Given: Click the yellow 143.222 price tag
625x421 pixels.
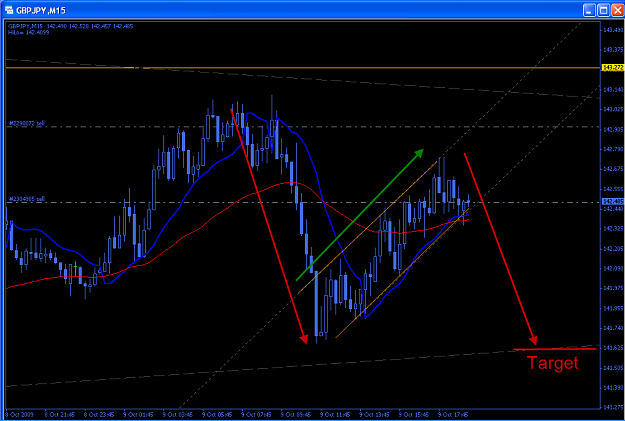Looking at the screenshot, I should 613,68.
